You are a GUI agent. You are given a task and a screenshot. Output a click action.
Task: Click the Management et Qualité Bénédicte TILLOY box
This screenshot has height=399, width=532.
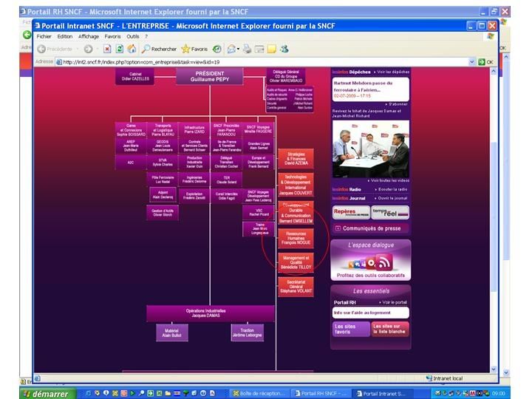tap(296, 262)
